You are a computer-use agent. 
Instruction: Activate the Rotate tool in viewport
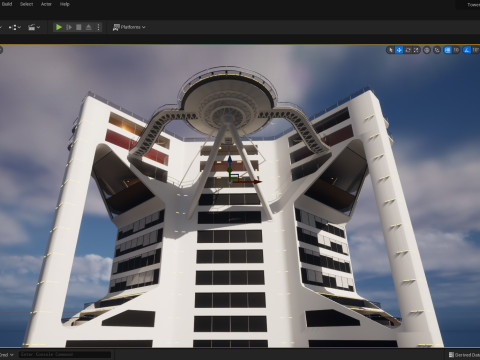click(x=408, y=50)
